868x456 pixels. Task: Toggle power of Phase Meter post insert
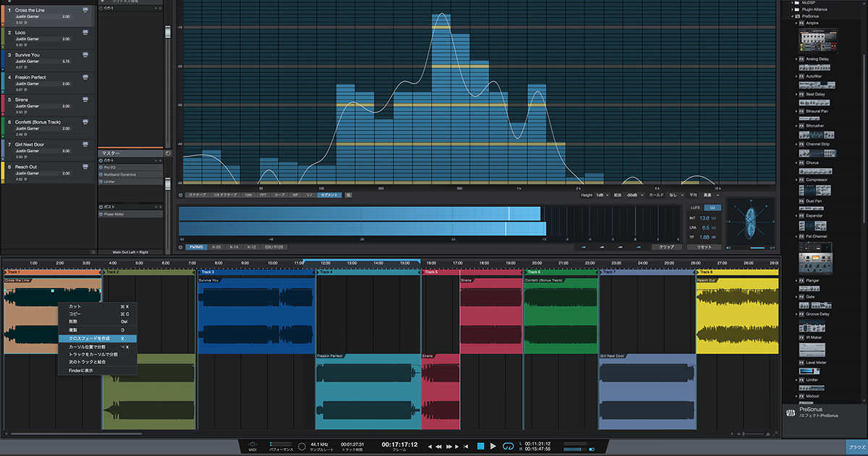(101, 214)
